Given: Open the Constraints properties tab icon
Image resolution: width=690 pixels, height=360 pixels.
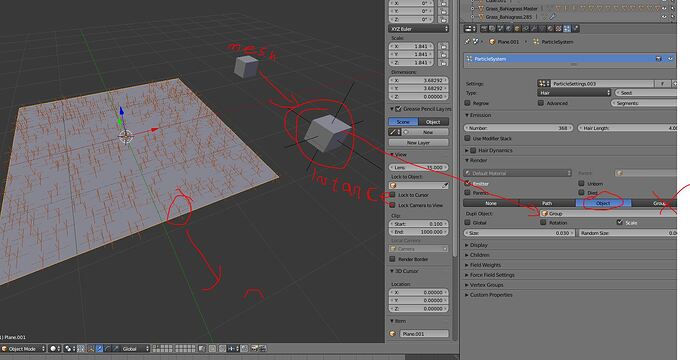Looking at the screenshot, I should [525, 29].
